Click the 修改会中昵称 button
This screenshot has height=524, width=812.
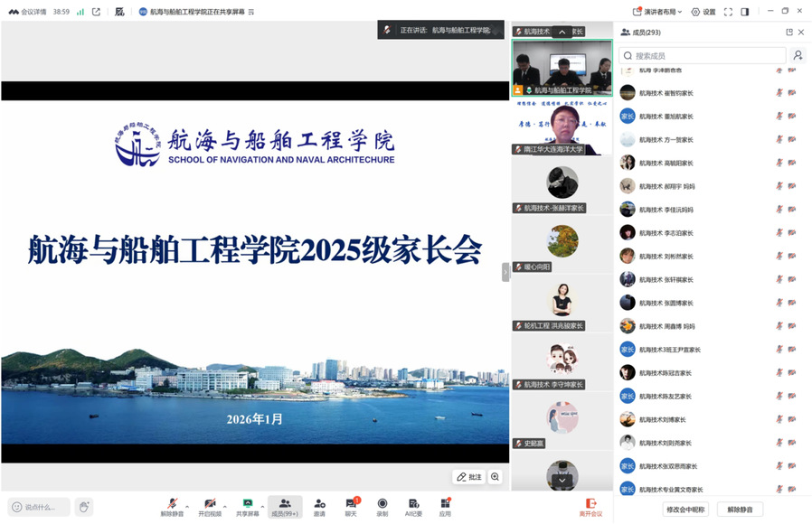click(x=685, y=510)
